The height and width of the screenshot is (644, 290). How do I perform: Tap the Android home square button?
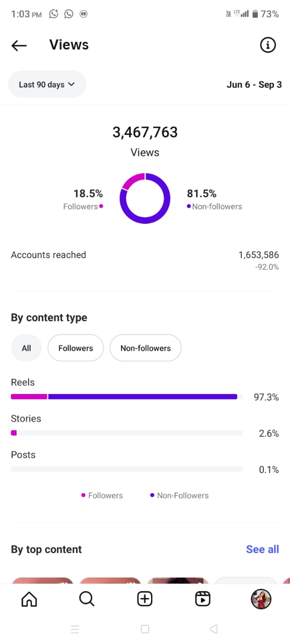point(145,629)
